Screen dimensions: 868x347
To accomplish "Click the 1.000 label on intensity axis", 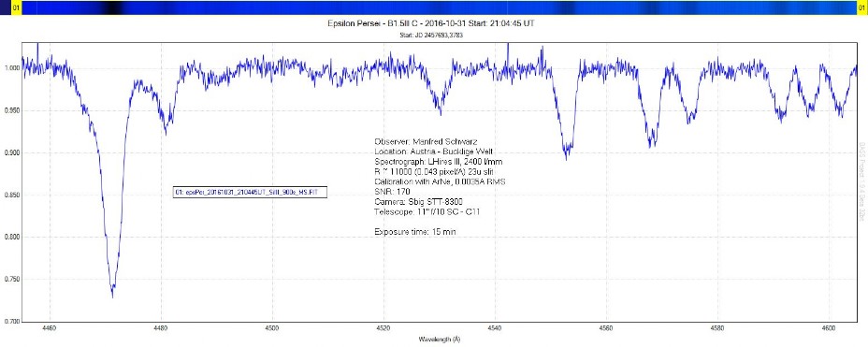I will click(x=10, y=68).
